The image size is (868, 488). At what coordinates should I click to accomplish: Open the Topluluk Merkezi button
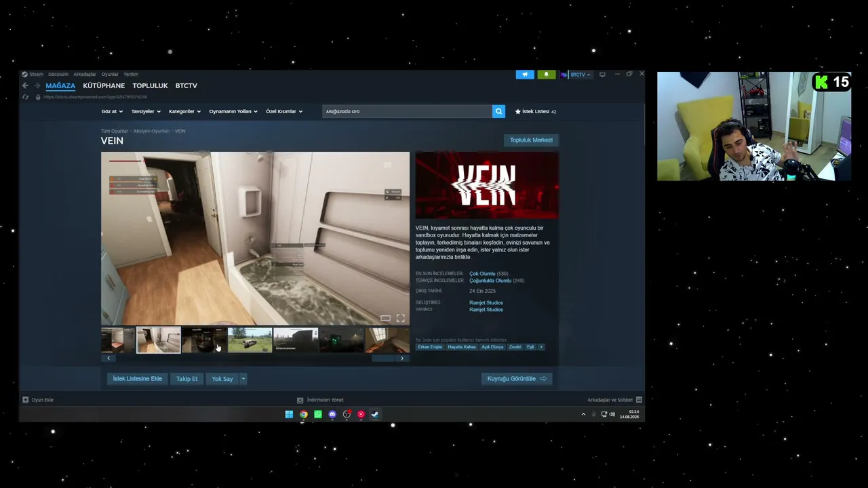click(x=532, y=140)
